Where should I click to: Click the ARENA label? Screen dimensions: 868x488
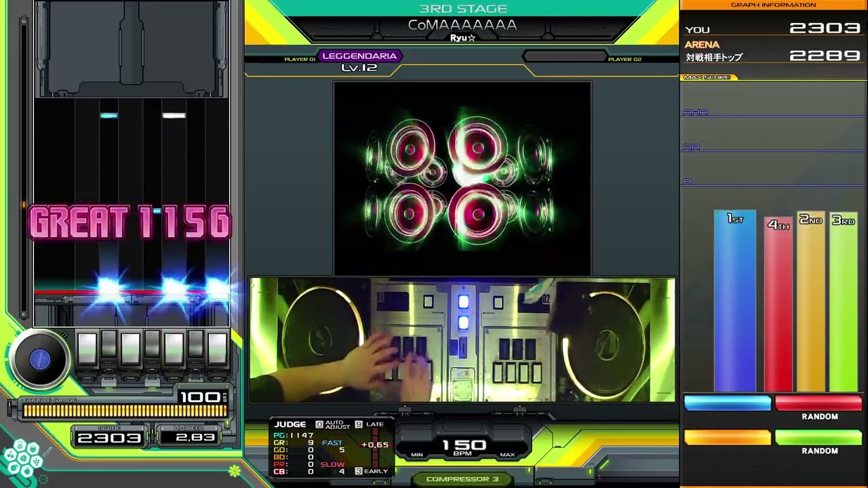pyautogui.click(x=702, y=45)
